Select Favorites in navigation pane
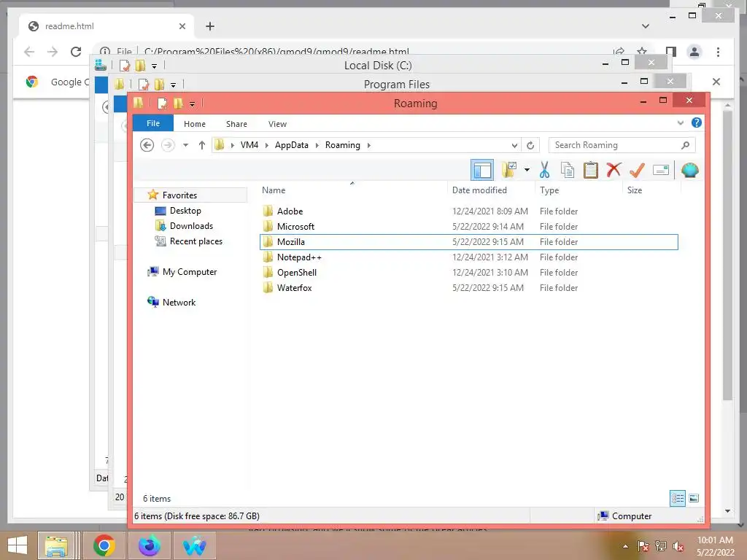 [x=179, y=195]
